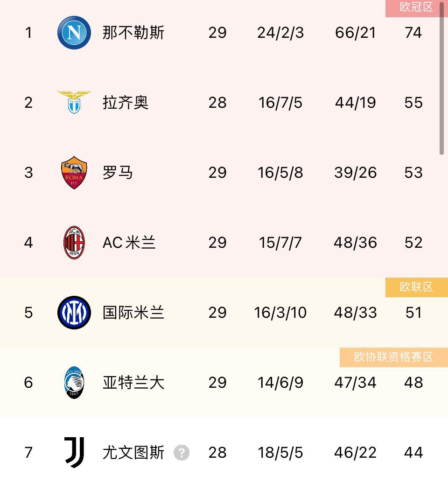Select the 罗马 team name
This screenshot has width=448, height=496.
118,173
